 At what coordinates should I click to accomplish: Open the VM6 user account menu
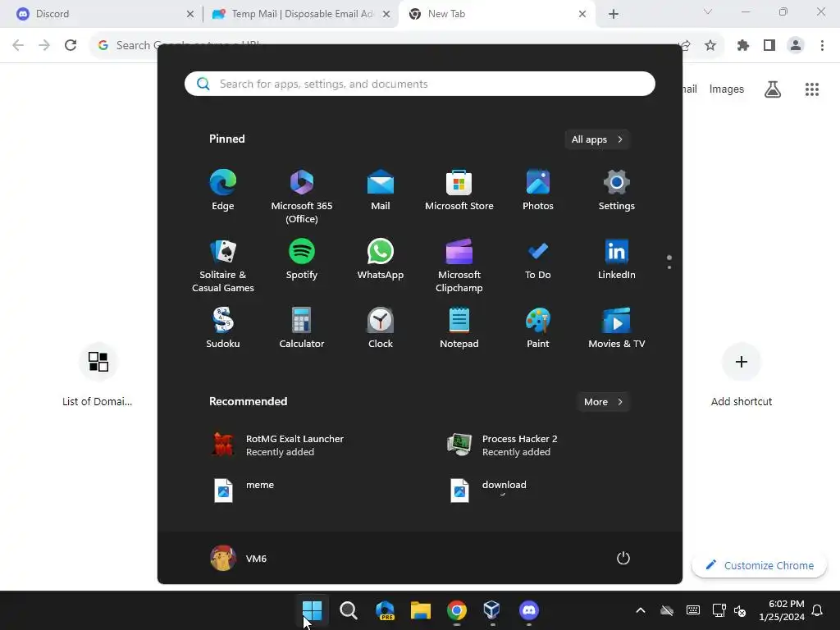[x=239, y=558]
